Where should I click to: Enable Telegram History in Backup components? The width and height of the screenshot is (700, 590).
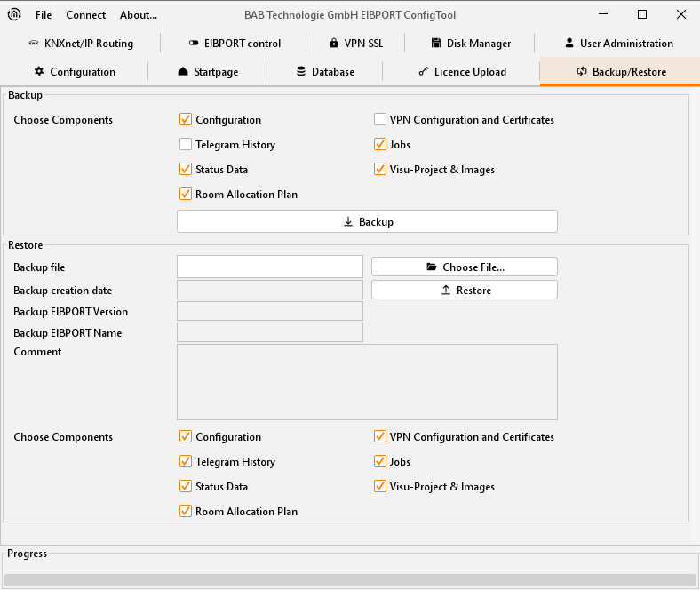pyautogui.click(x=186, y=145)
